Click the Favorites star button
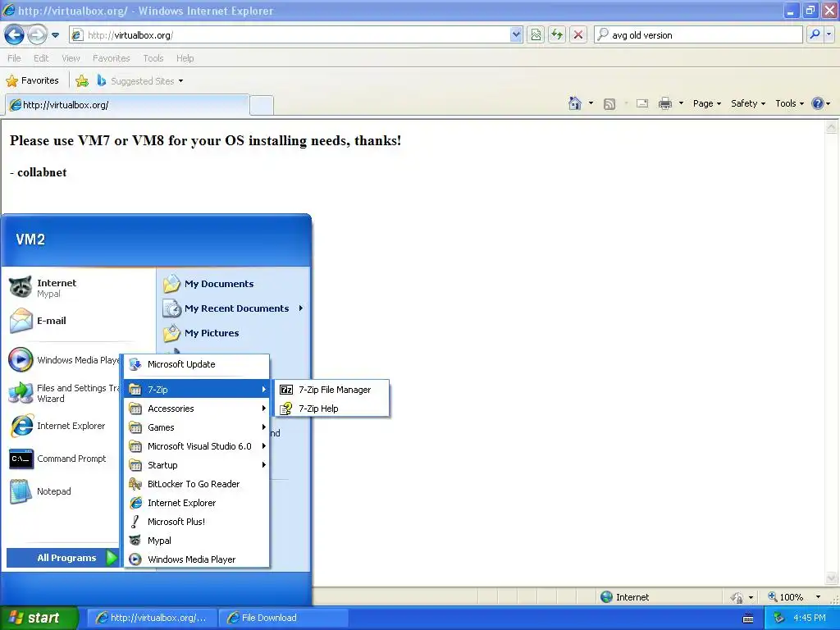Viewport: 840px width, 630px height. click(x=32, y=81)
